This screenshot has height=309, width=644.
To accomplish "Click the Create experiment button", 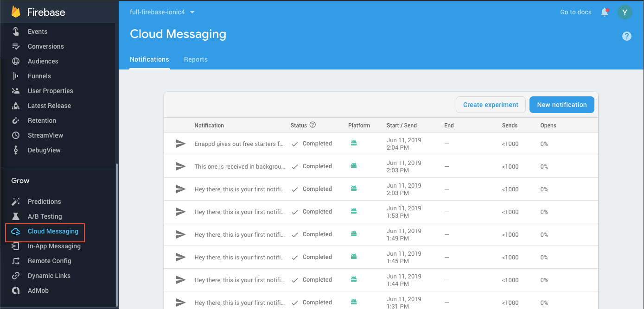I will (x=491, y=105).
